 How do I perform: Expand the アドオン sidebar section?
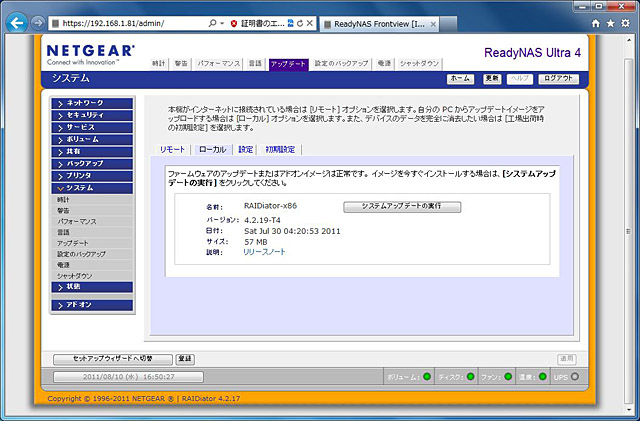point(94,304)
